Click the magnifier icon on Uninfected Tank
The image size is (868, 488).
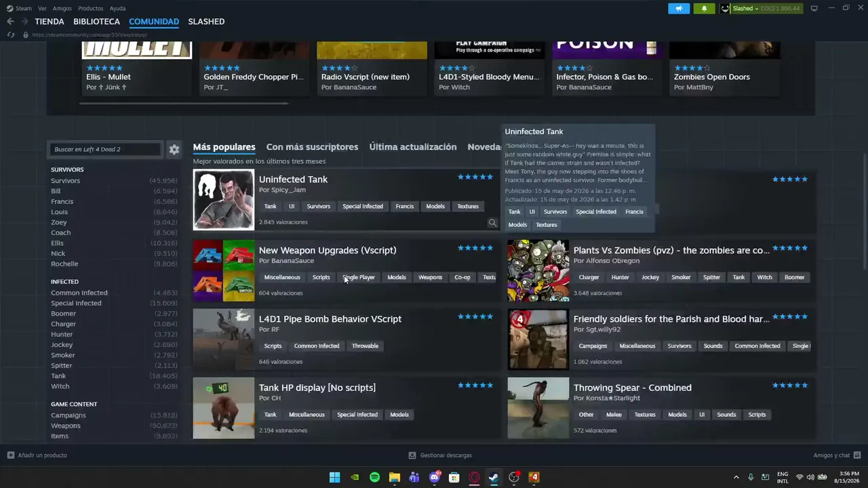point(492,222)
